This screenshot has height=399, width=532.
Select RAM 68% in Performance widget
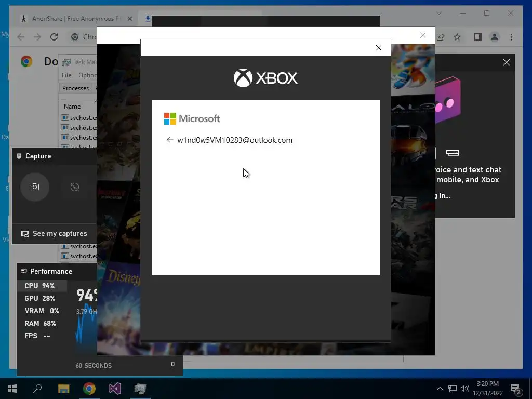click(42, 323)
